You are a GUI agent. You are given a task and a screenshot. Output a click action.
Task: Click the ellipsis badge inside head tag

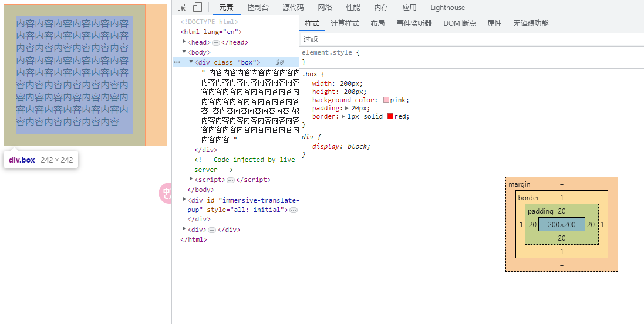coord(216,43)
